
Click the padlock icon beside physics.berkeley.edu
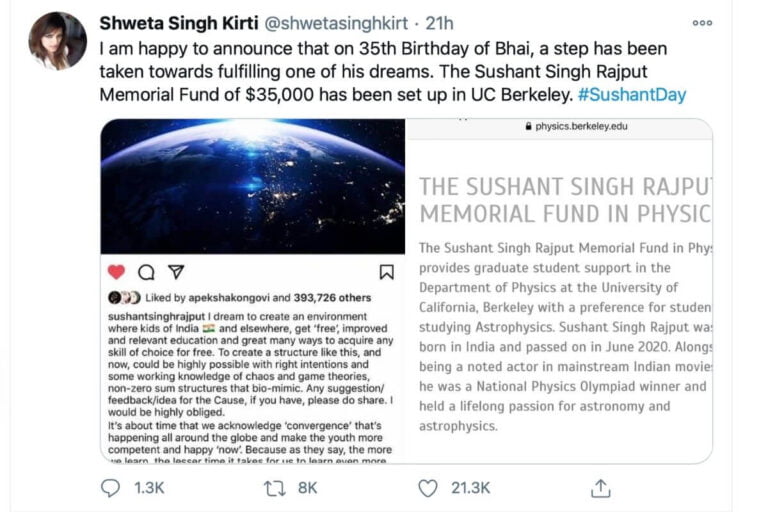point(529,128)
